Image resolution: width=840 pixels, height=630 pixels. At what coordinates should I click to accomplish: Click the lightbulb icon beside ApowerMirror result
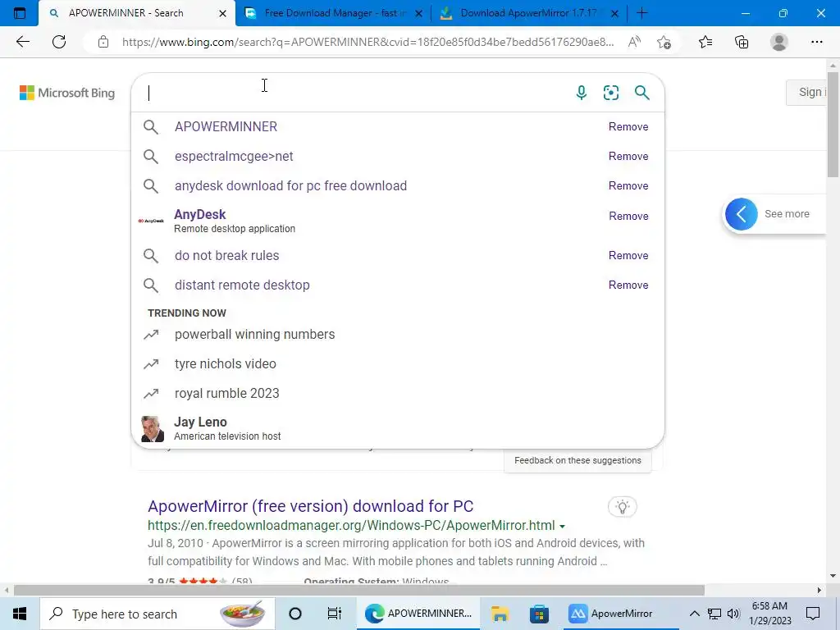pos(623,507)
